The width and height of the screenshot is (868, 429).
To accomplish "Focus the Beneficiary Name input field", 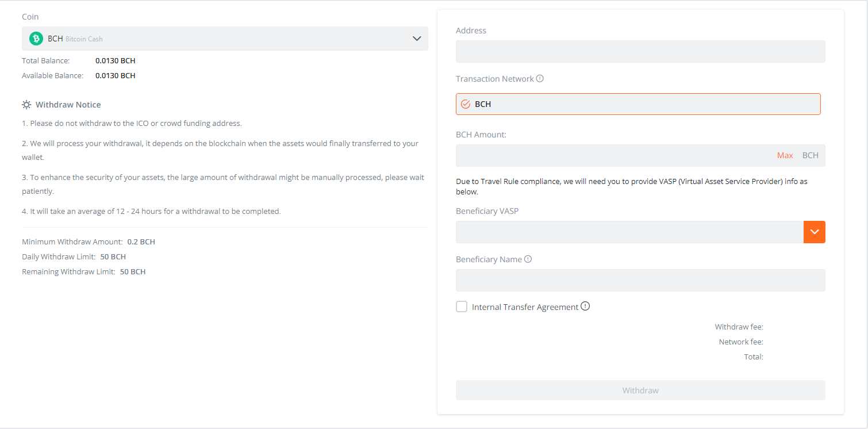I will (x=640, y=280).
